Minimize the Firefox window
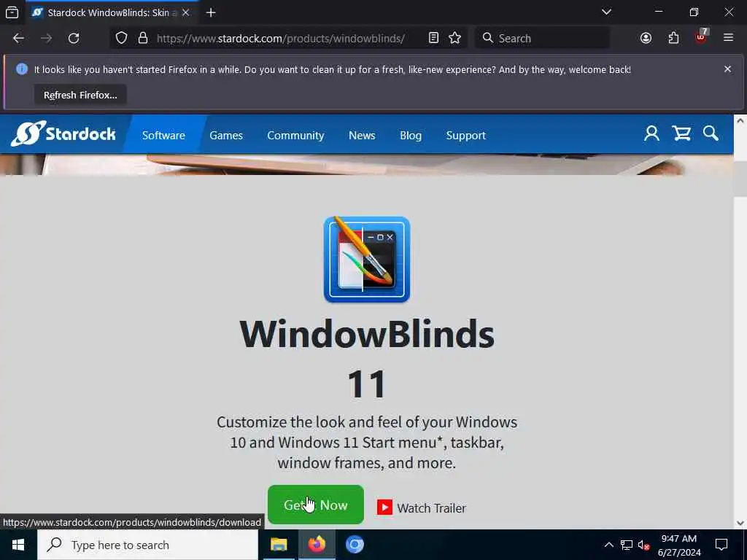 (x=659, y=12)
